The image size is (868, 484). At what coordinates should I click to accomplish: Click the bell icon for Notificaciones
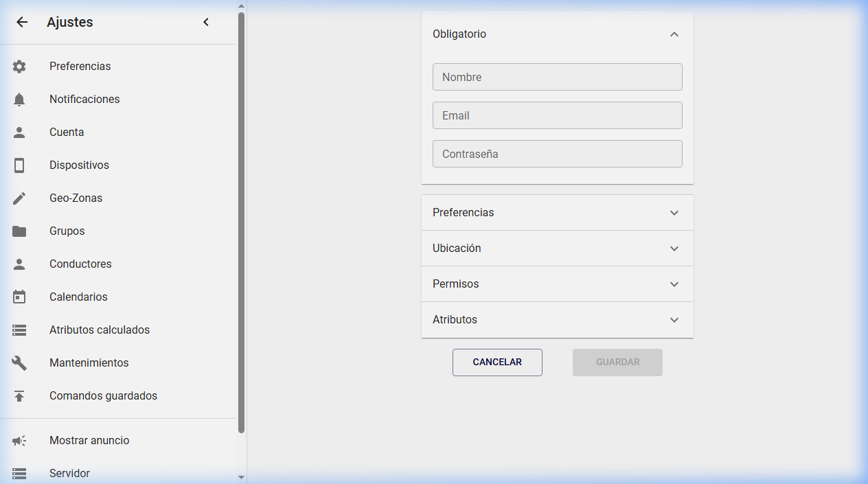(19, 100)
